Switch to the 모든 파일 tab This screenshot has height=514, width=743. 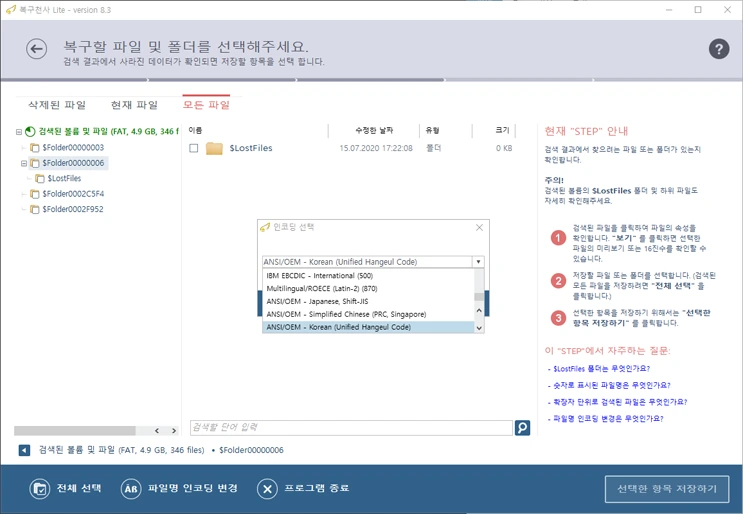click(206, 105)
